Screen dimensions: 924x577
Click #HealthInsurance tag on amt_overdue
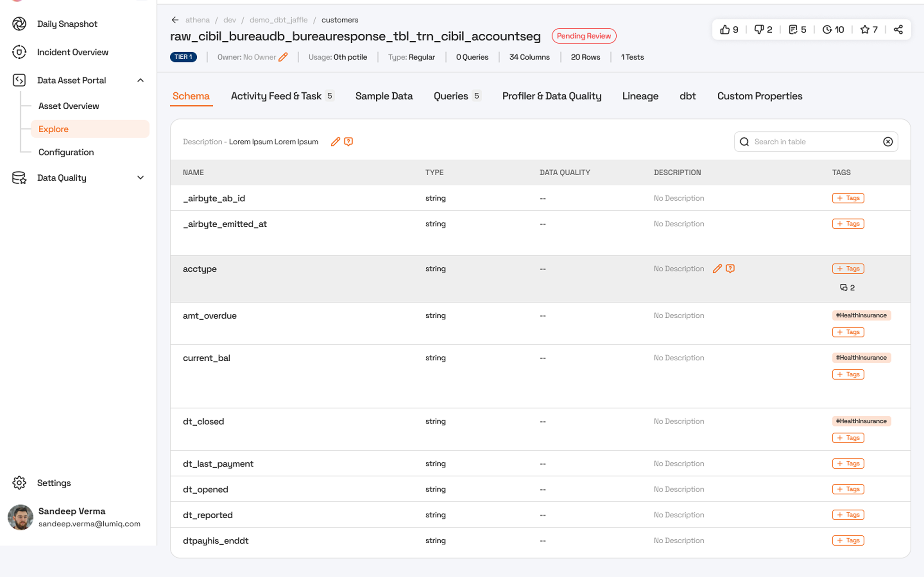coord(861,316)
